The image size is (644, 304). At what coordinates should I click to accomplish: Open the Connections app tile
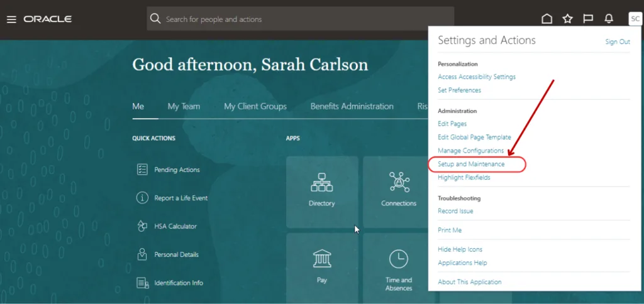pyautogui.click(x=399, y=192)
